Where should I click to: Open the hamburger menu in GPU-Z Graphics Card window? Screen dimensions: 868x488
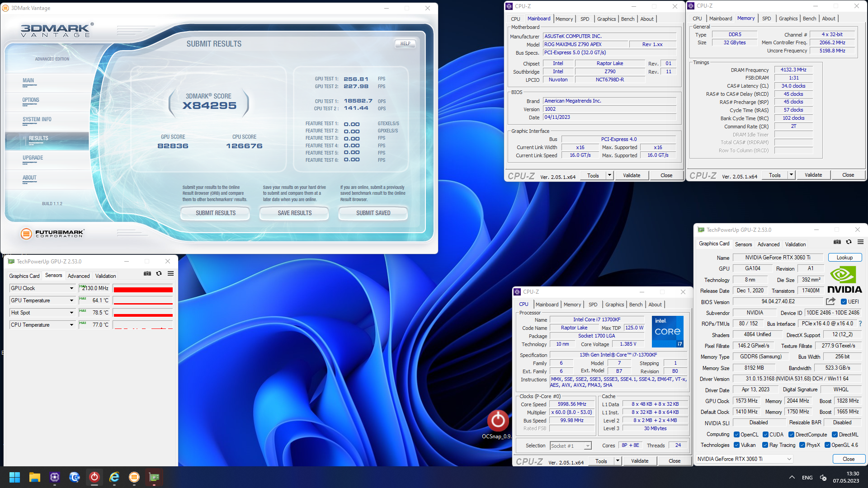(x=860, y=242)
